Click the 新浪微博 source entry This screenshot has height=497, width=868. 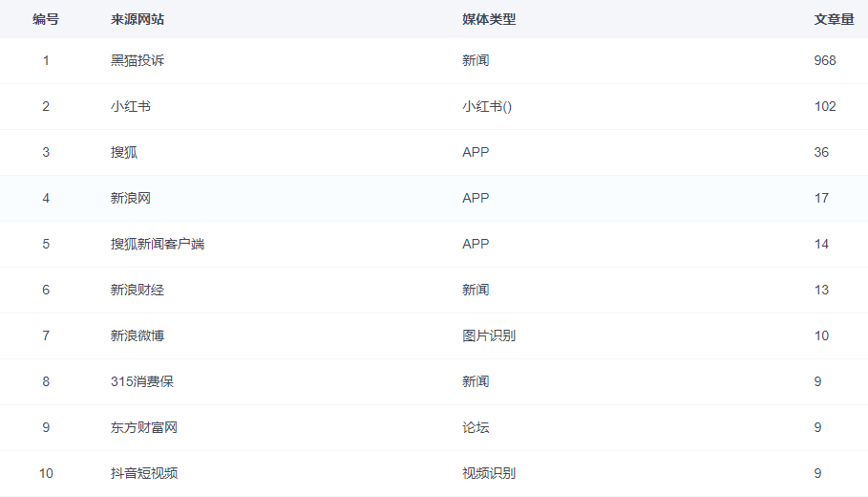[137, 335]
